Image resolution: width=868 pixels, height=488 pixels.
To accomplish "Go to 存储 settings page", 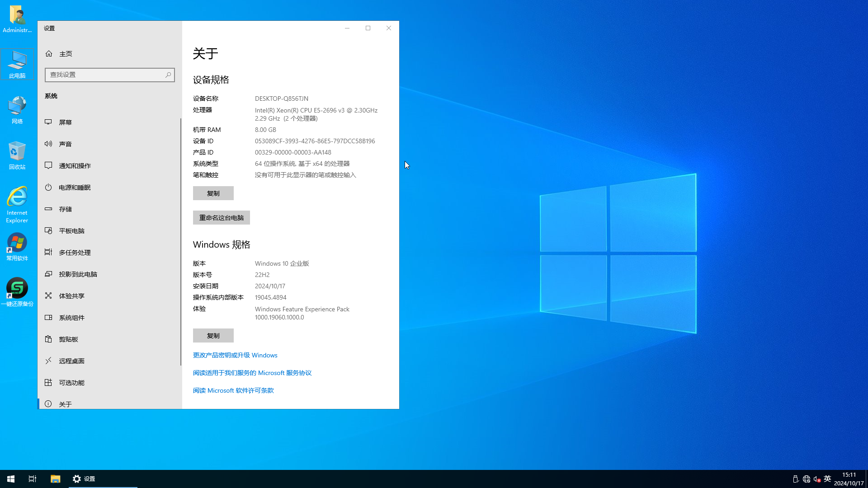I will [109, 209].
